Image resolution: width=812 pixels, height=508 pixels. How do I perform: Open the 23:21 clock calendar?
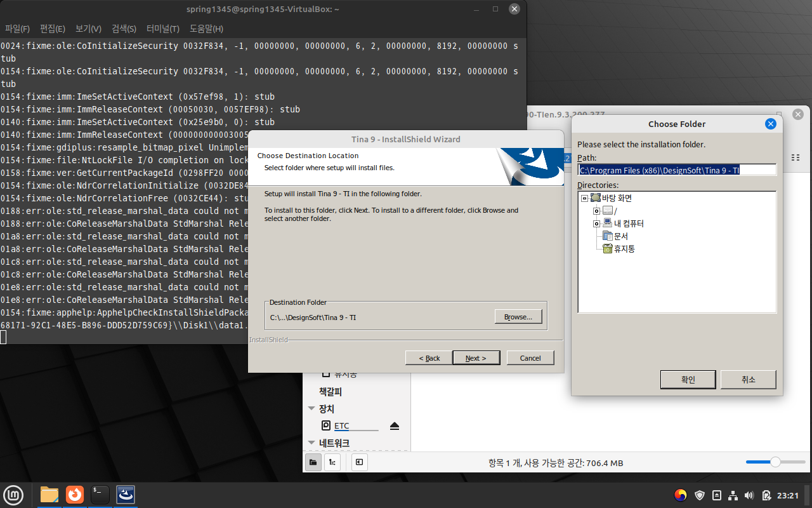(x=788, y=495)
